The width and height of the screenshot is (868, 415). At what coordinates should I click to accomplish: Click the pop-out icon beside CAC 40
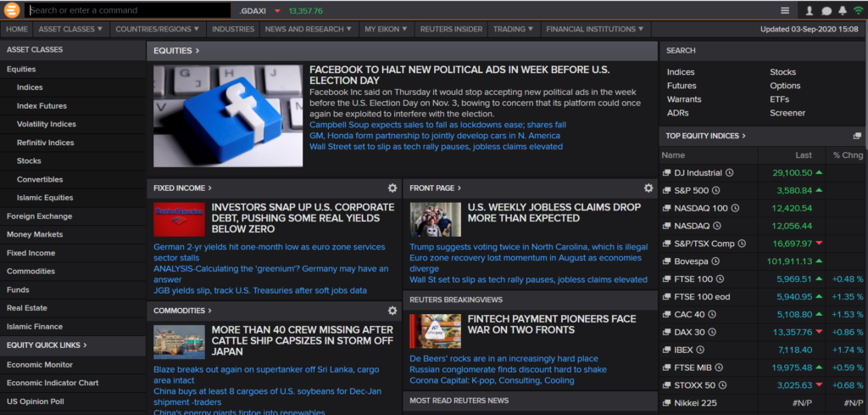[x=666, y=314]
